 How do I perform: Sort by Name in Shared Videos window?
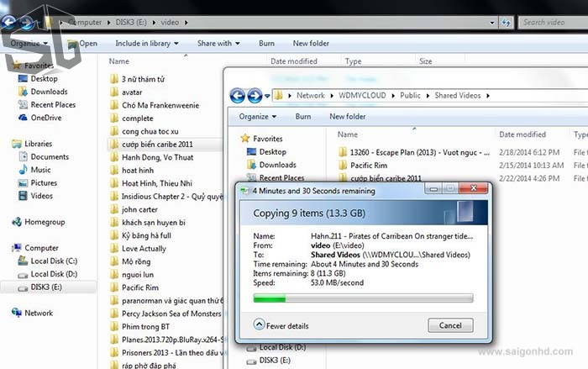pos(348,134)
